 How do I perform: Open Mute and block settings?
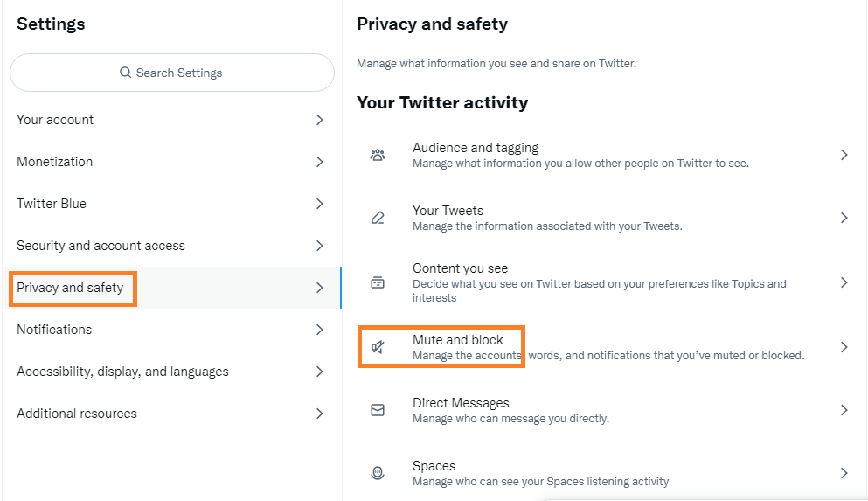(605, 347)
